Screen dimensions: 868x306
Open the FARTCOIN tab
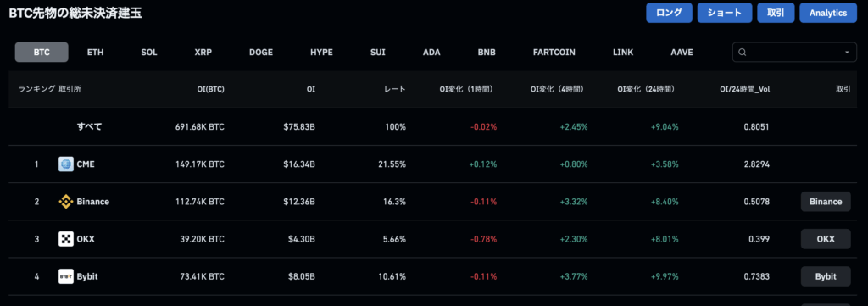pos(554,53)
